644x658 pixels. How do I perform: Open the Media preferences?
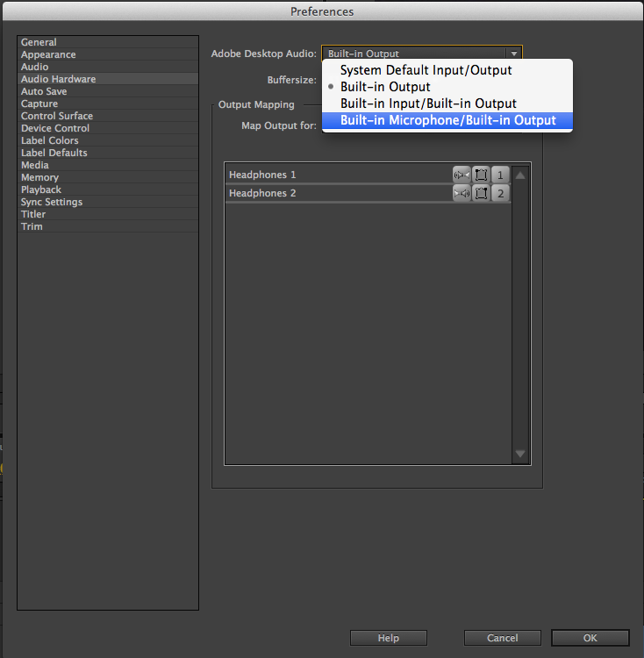click(108, 165)
